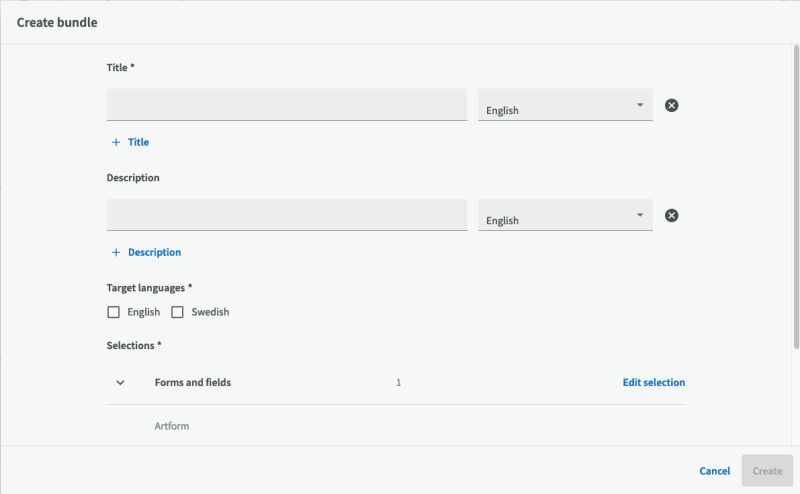Click the Forms and fields row label
800x494 pixels.
pos(192,382)
